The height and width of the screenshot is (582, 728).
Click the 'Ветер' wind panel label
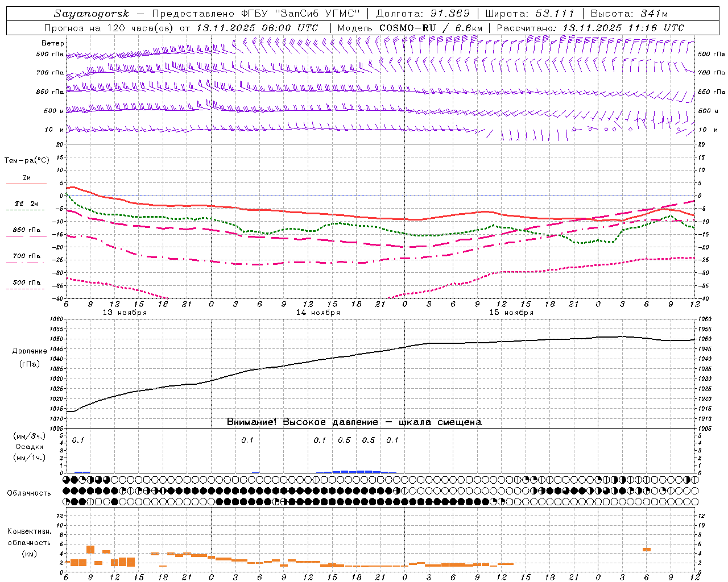53,43
